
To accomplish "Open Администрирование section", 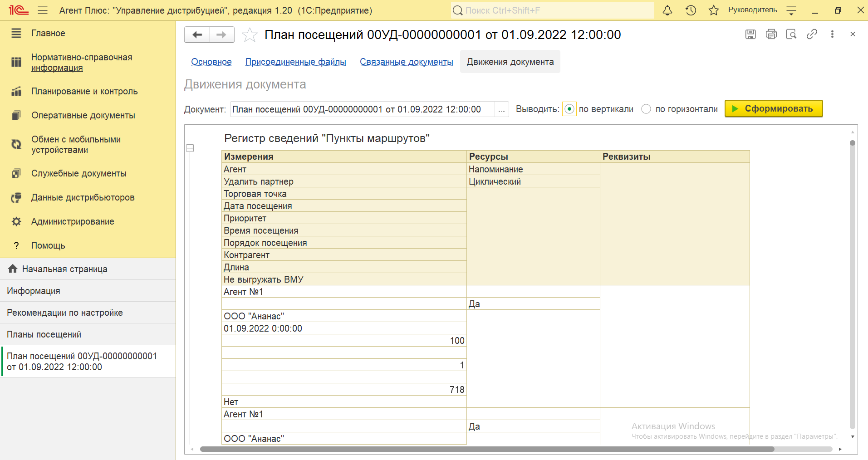I will tap(73, 221).
